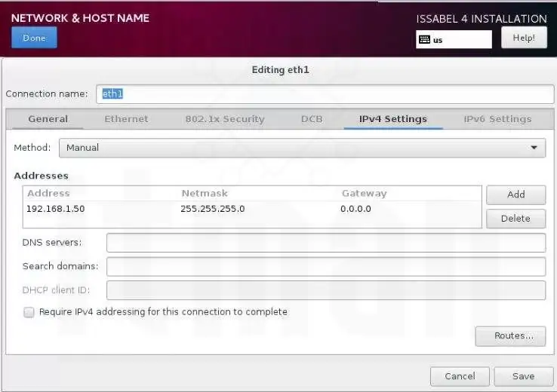Focus the DNS servers input field
This screenshot has width=557, height=392.
click(325, 243)
